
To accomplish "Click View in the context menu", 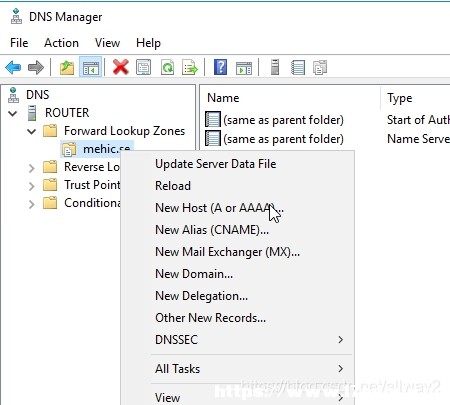I will [x=167, y=397].
